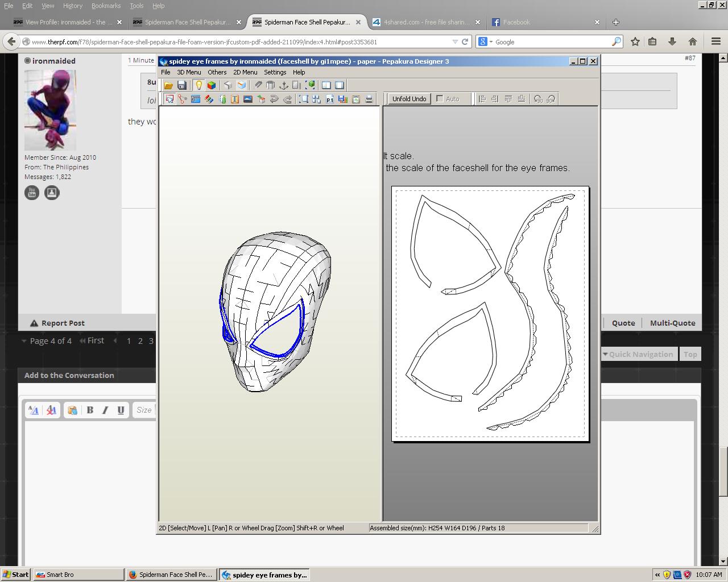Click the gray cube icon in Pepakura toolbar
Image resolution: width=728 pixels, height=582 pixels.
point(228,85)
